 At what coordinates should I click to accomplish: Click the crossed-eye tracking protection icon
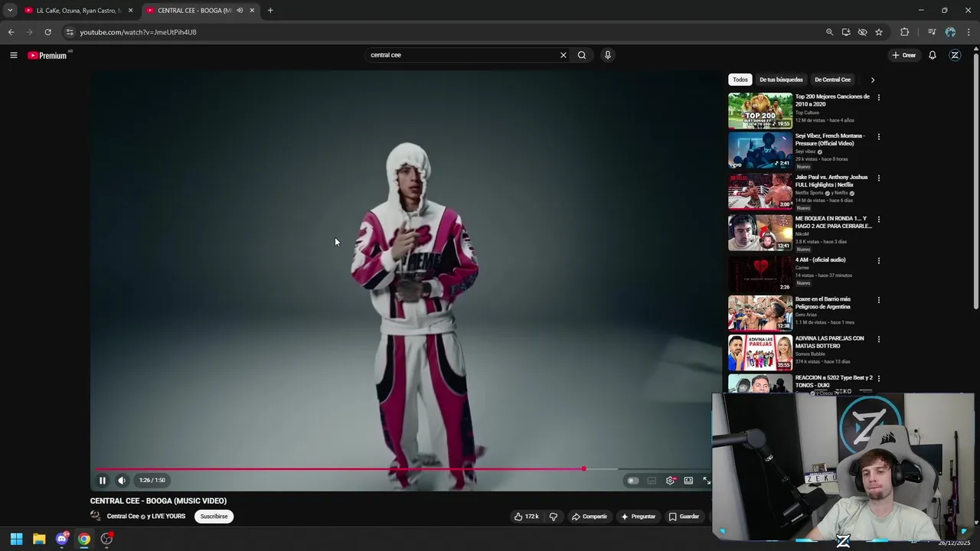pos(862,32)
